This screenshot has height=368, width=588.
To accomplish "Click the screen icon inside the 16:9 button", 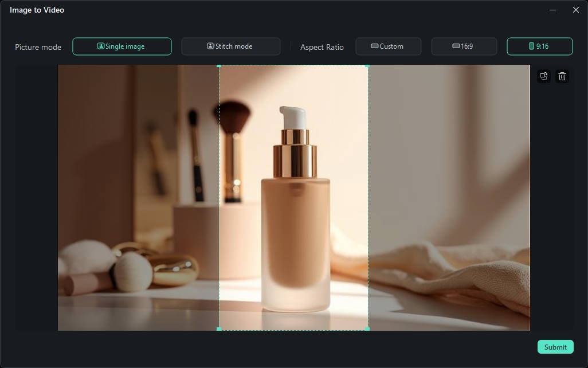I will 455,46.
